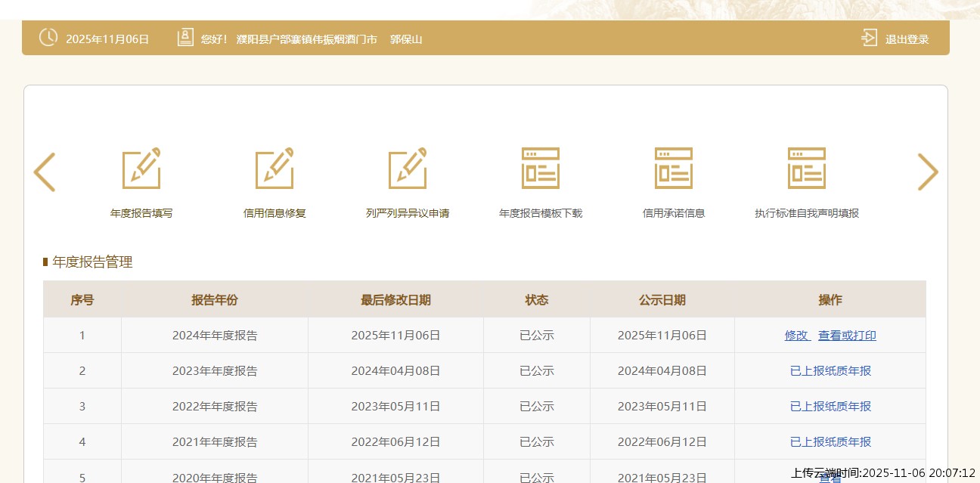
Task: Click the 年度报告模板下载 text label
Action: [x=541, y=213]
